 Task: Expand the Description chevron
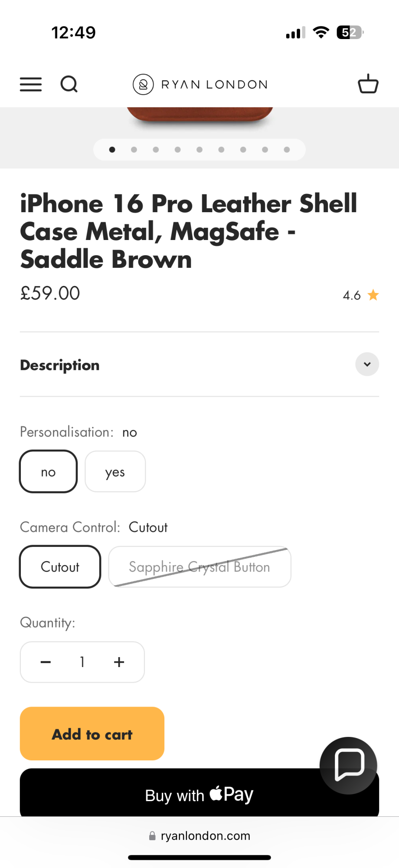click(367, 364)
